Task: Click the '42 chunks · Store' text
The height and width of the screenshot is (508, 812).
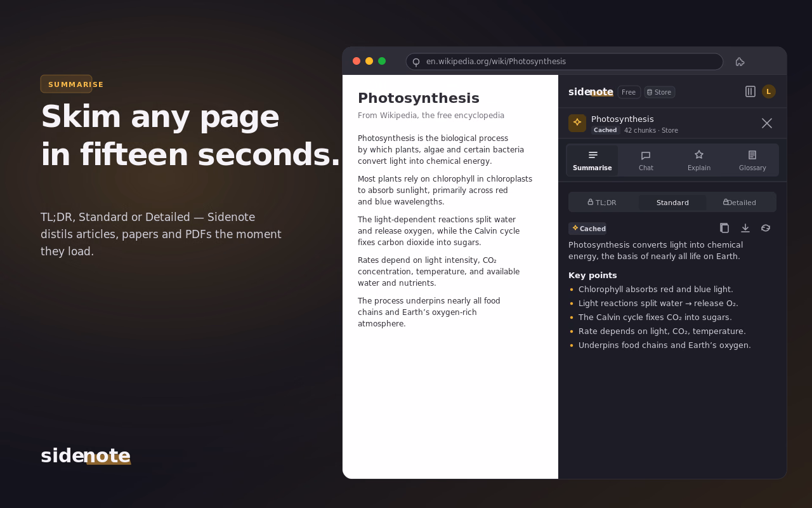Action: click(651, 130)
